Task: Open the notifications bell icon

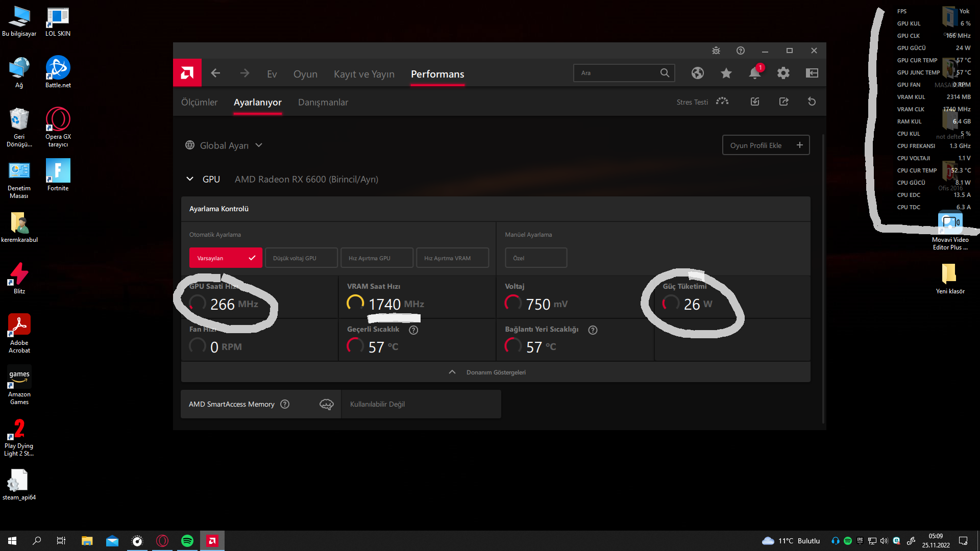Action: coord(754,73)
